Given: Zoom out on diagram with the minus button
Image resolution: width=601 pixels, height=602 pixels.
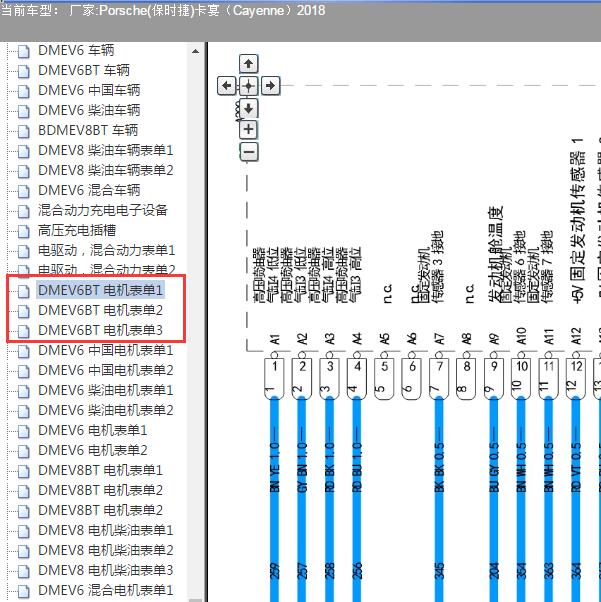Looking at the screenshot, I should click(x=248, y=152).
